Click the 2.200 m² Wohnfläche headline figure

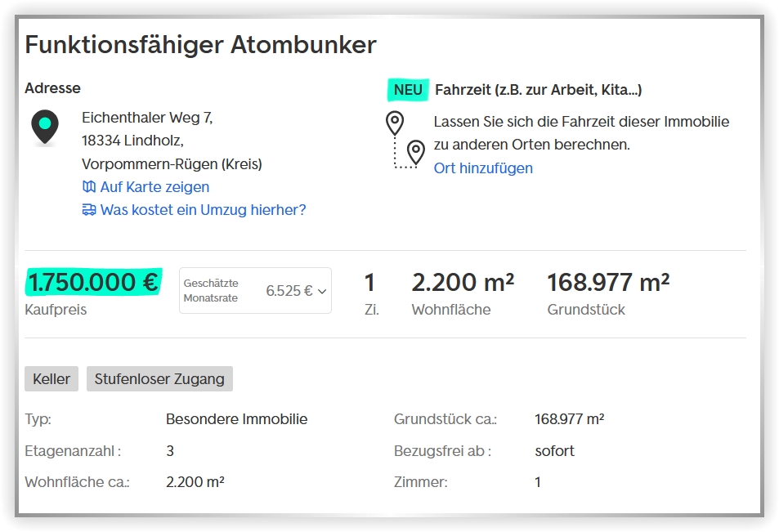(x=463, y=283)
